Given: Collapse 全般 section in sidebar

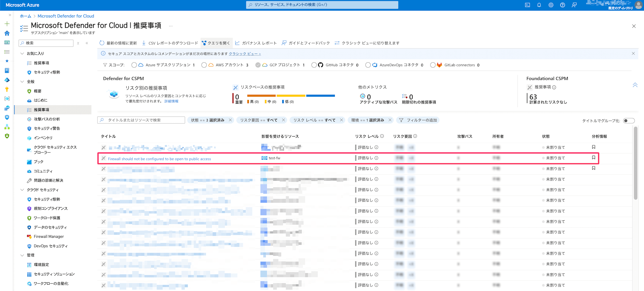Looking at the screenshot, I should pyautogui.click(x=22, y=82).
